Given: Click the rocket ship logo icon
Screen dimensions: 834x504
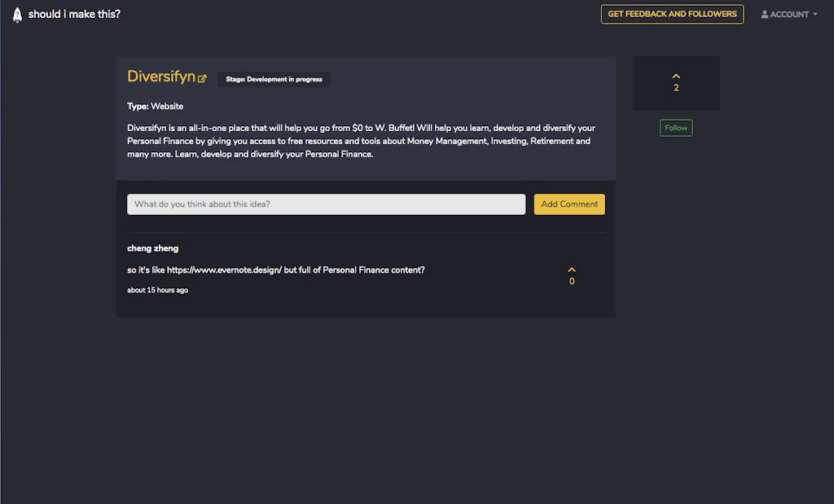Looking at the screenshot, I should pos(16,14).
